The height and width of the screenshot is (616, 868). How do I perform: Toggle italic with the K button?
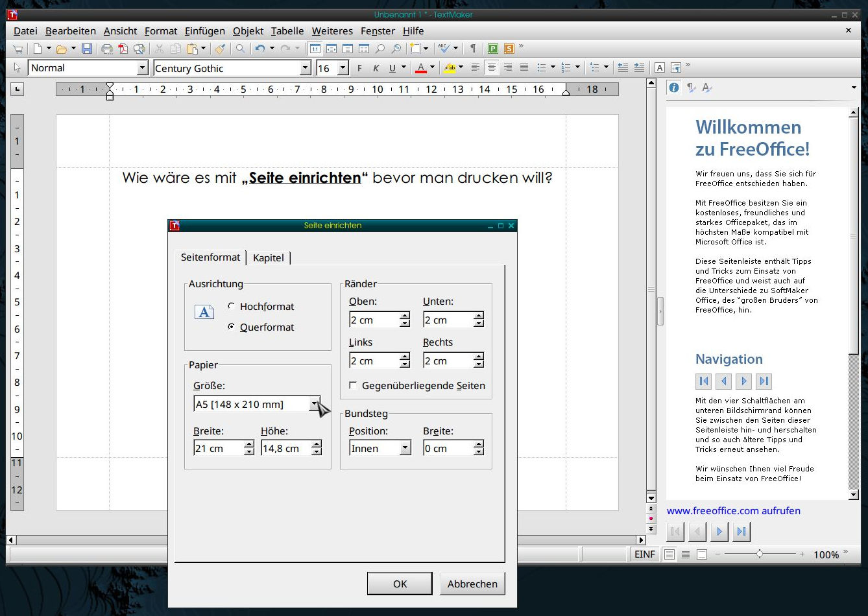pos(376,68)
